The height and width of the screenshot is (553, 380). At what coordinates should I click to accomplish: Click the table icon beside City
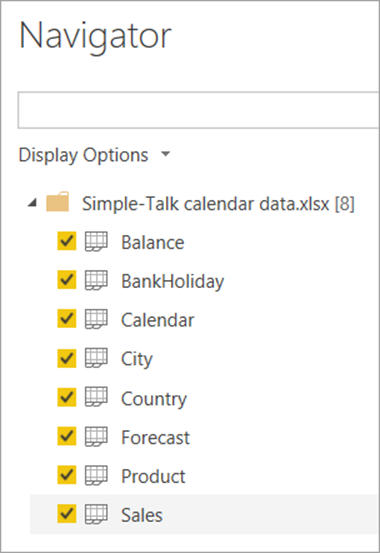tap(96, 358)
